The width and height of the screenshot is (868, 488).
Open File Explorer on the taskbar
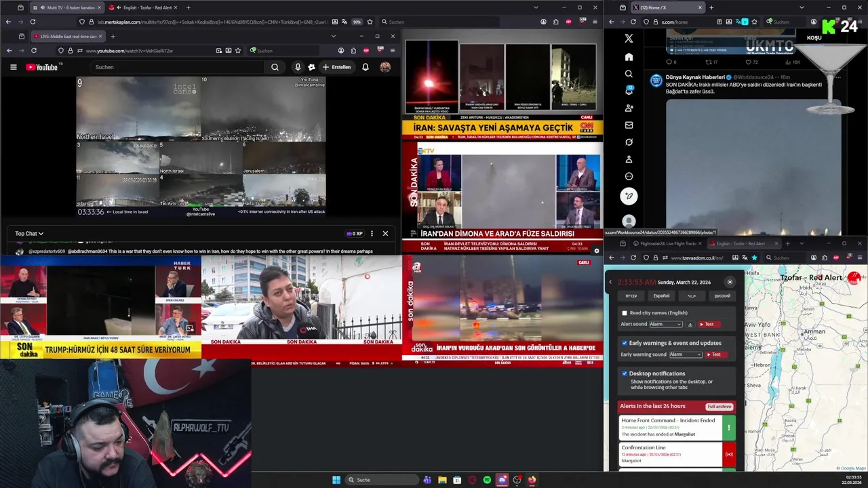click(442, 480)
